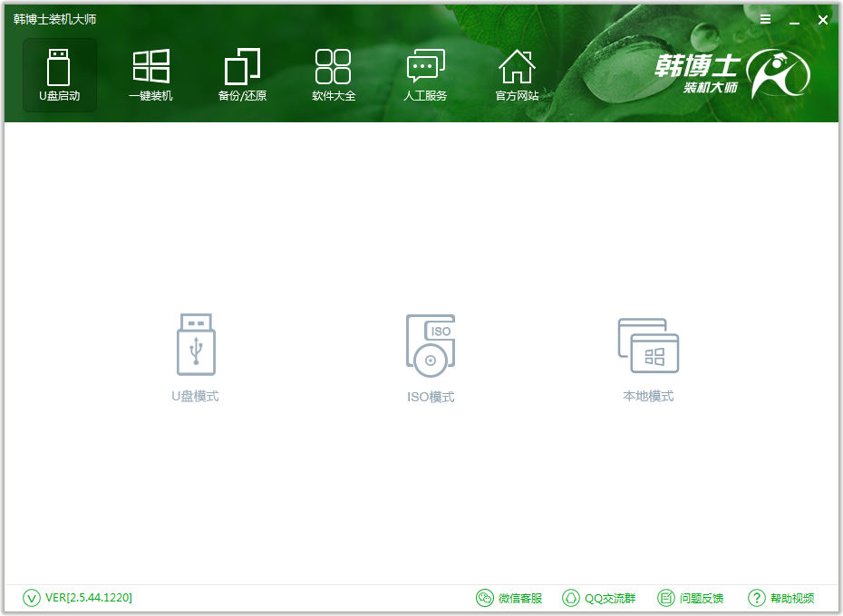Visit 官方网站 home icon
This screenshot has height=616, width=843.
click(517, 75)
